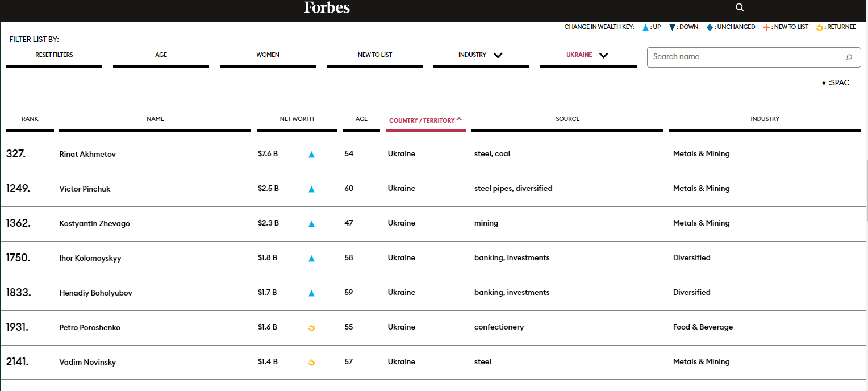The height and width of the screenshot is (391, 868).
Task: Click the 'steel, coal' source cell
Action: pos(492,154)
